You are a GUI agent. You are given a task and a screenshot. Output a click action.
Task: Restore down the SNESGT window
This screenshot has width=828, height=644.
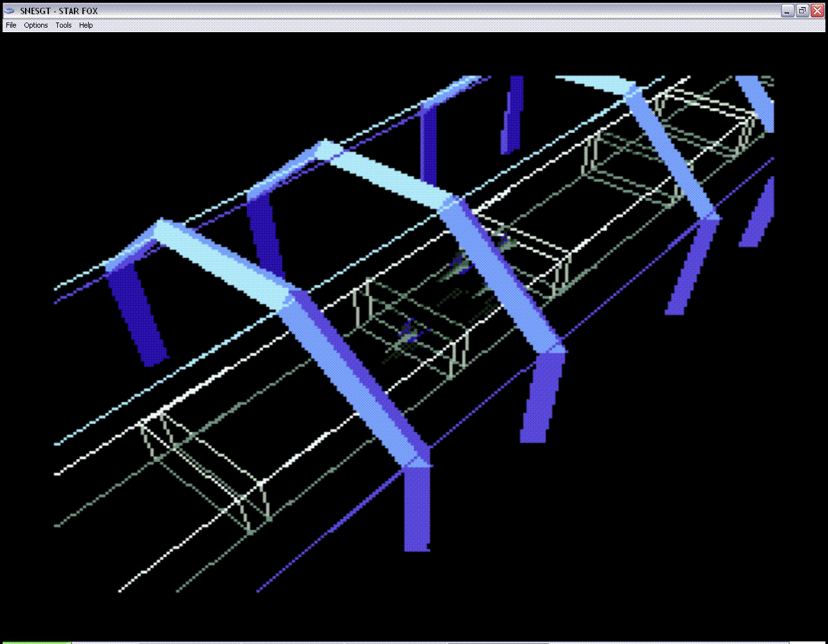pyautogui.click(x=802, y=11)
